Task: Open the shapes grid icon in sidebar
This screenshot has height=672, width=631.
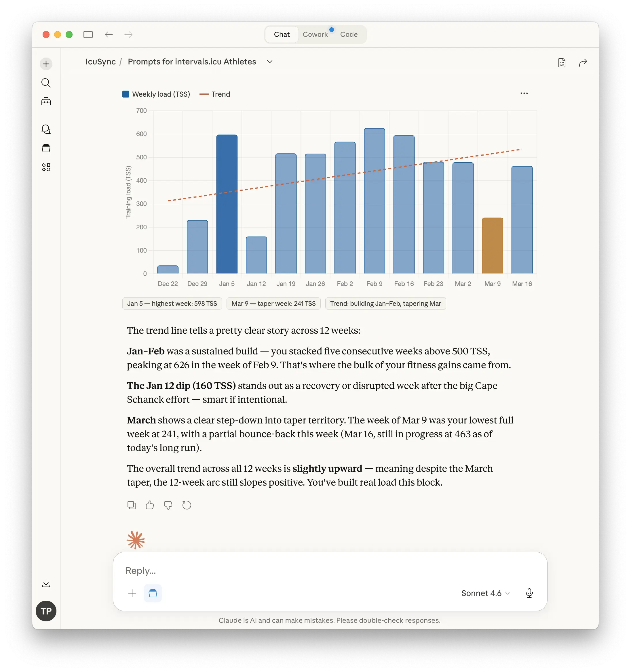Action: pos(46,167)
